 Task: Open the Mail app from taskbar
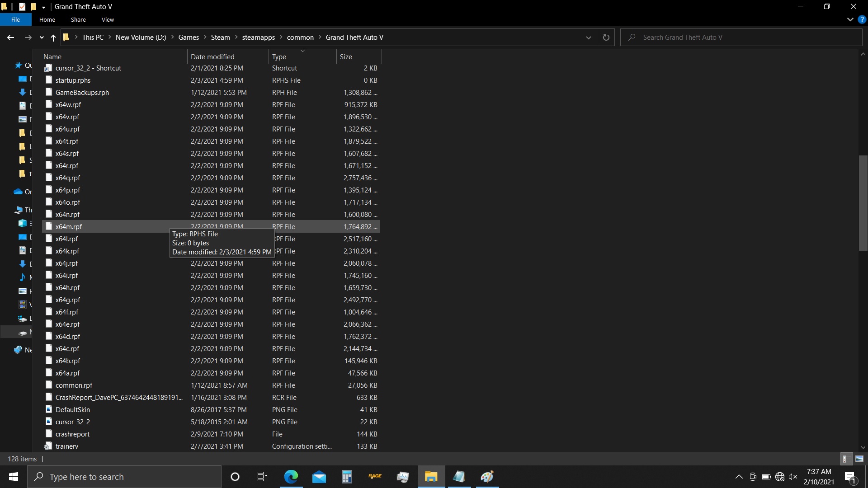tap(319, 477)
